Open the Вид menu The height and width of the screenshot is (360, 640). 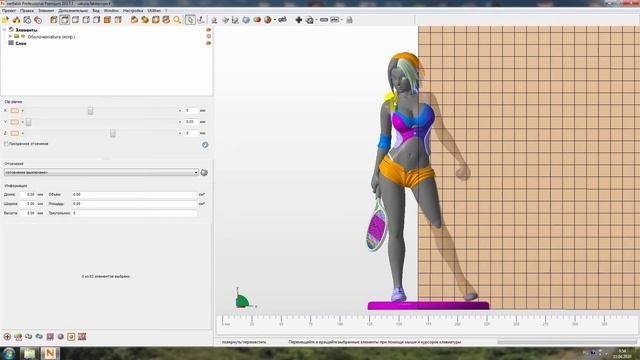click(x=96, y=11)
